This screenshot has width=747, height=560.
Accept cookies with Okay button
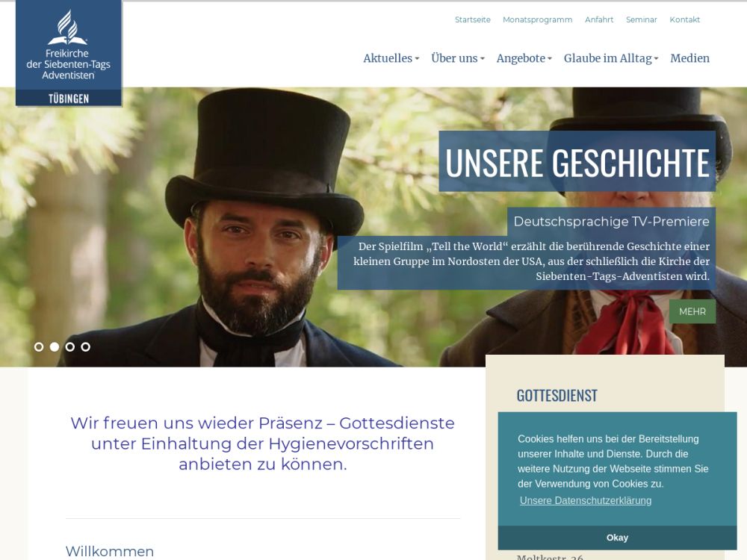[617, 538]
